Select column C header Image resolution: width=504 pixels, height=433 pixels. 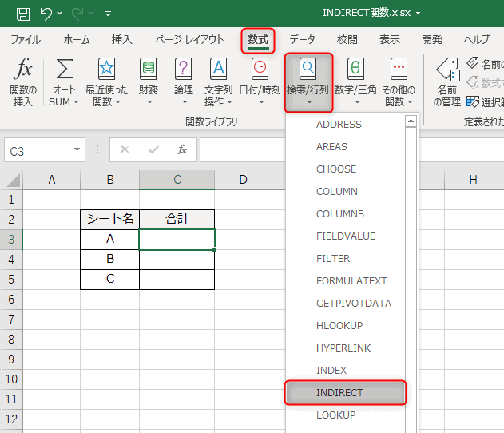(177, 180)
